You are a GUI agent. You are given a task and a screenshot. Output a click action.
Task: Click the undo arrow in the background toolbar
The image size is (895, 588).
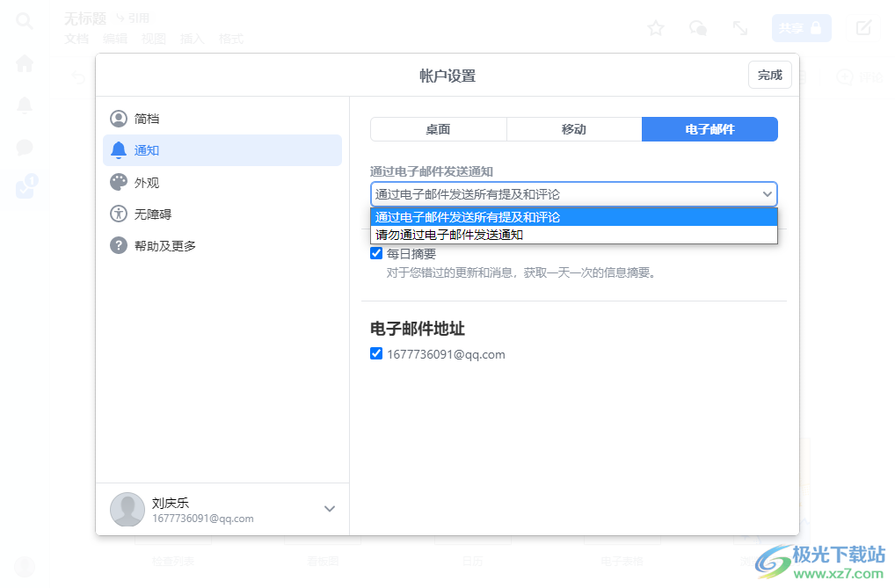click(x=78, y=77)
